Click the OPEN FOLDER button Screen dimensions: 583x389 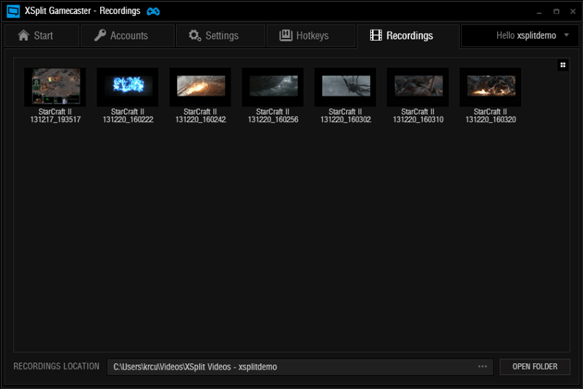pos(535,367)
